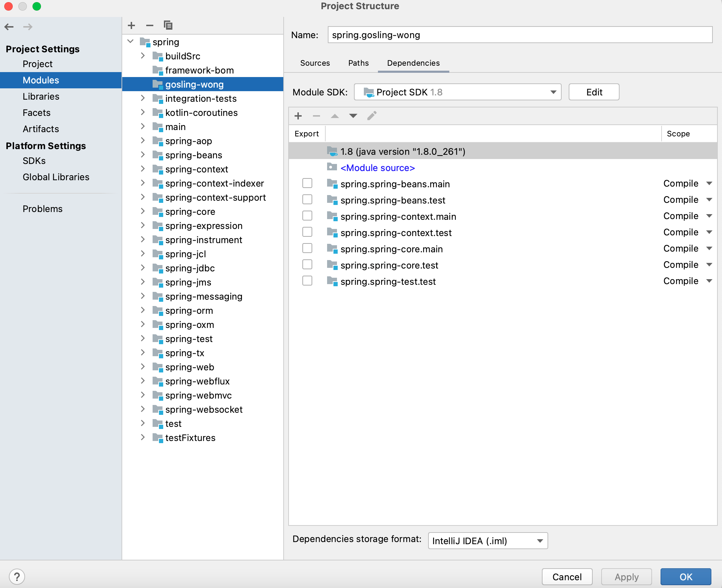Expand the integration-tests module
Screen dimensions: 722x588
tap(143, 98)
